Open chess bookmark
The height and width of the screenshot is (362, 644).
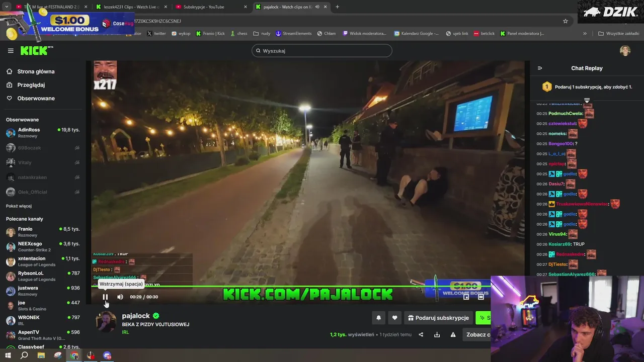pos(238,34)
